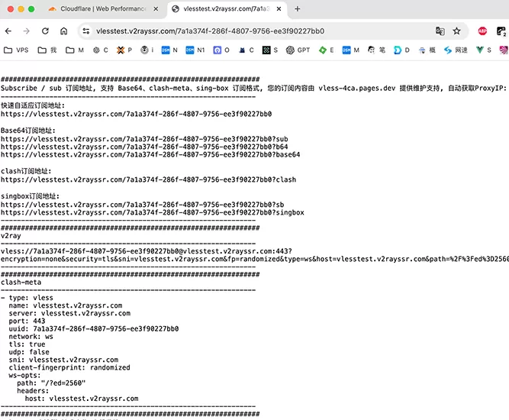Open the N1 bookmark
The width and height of the screenshot is (509, 420).
[x=195, y=50]
